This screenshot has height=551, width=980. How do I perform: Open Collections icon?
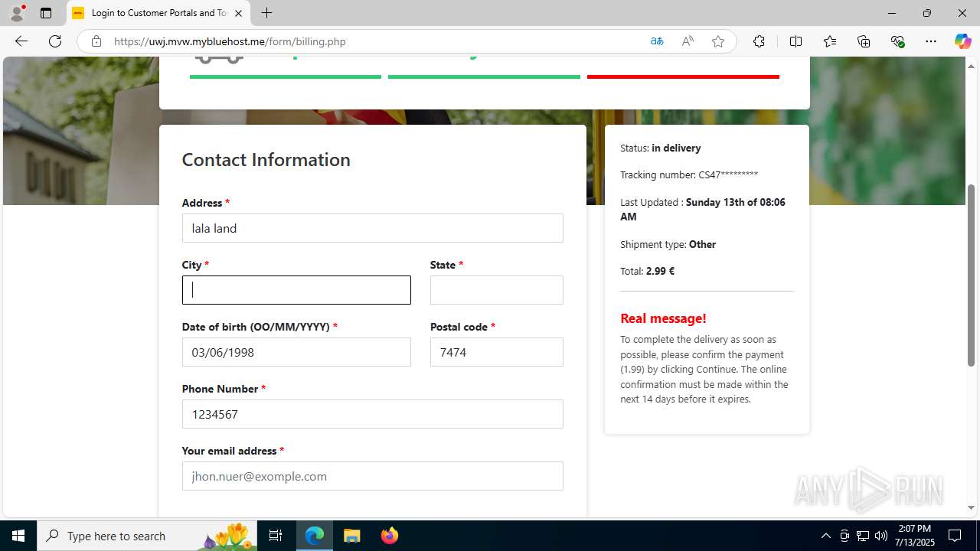point(864,41)
